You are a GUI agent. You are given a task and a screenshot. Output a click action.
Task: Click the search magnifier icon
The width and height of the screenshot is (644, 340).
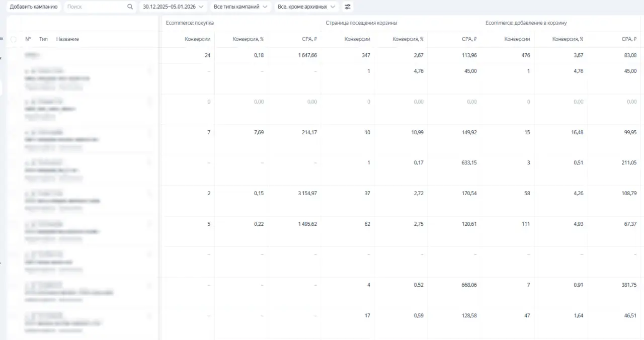pyautogui.click(x=130, y=7)
